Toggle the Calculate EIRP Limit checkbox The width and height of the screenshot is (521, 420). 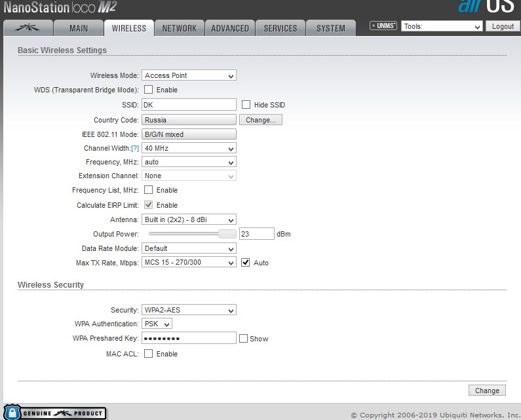point(148,204)
